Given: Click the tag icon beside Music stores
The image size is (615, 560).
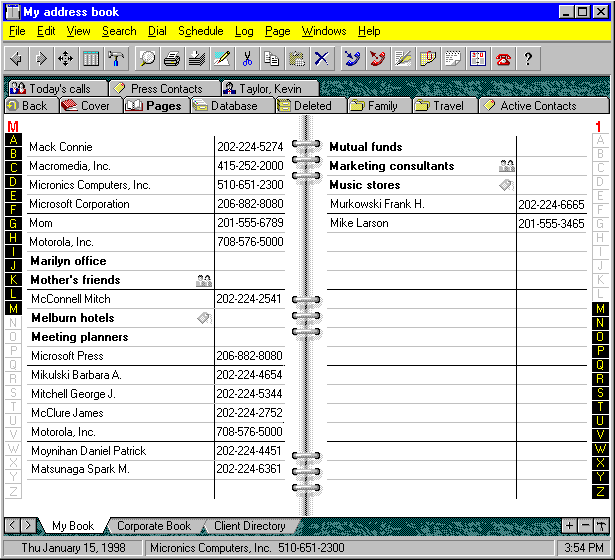Looking at the screenshot, I should tap(506, 185).
